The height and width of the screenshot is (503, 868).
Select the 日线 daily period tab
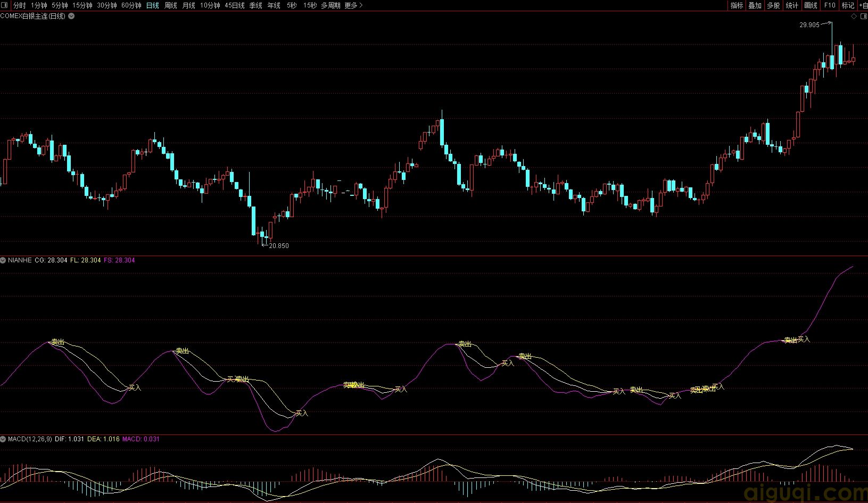point(152,5)
